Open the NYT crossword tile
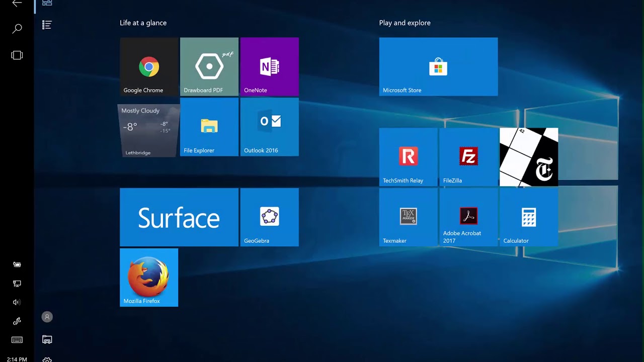 [529, 157]
